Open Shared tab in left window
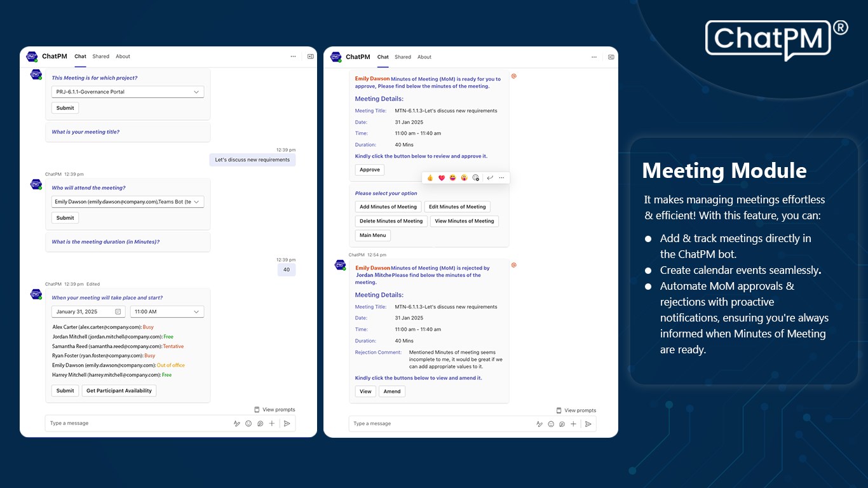868x488 pixels. [101, 57]
